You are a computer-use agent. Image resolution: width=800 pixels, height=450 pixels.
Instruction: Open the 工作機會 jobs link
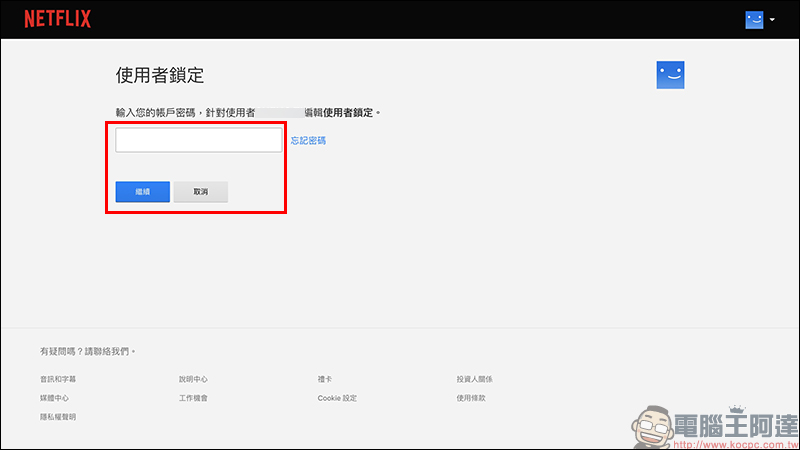tap(193, 398)
